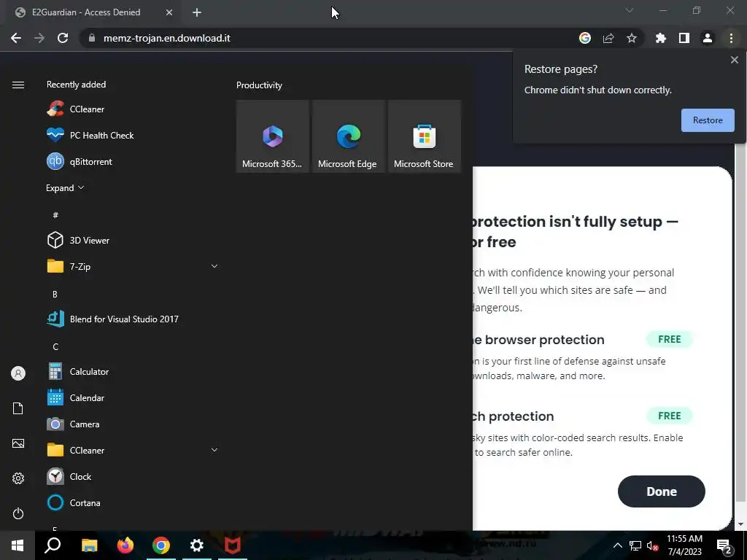Screen dimensions: 747x560
Task: Close the E2Guardian tab
Action: point(169,12)
